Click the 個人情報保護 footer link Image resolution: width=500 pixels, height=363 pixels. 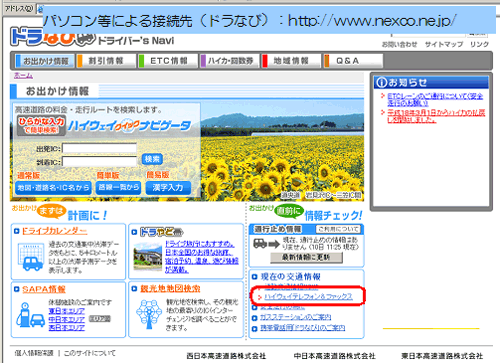[x=34, y=353]
